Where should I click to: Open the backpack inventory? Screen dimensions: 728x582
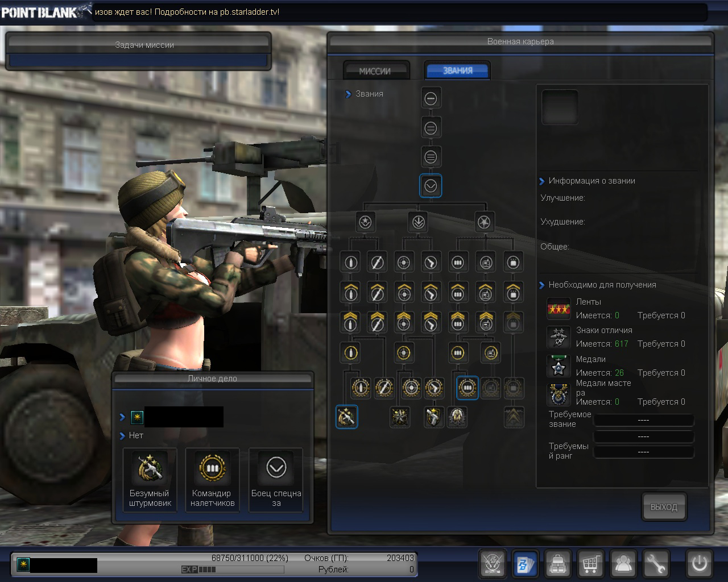pyautogui.click(x=558, y=564)
